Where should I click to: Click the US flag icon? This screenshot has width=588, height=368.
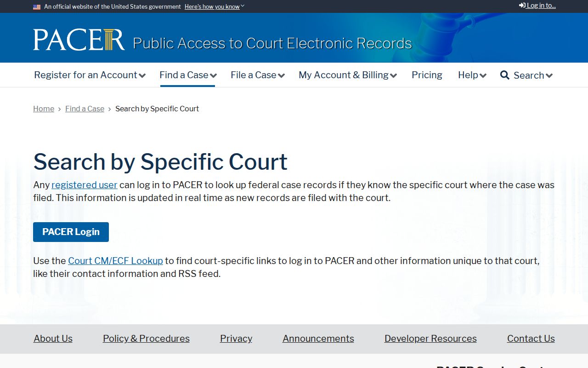[x=37, y=7]
